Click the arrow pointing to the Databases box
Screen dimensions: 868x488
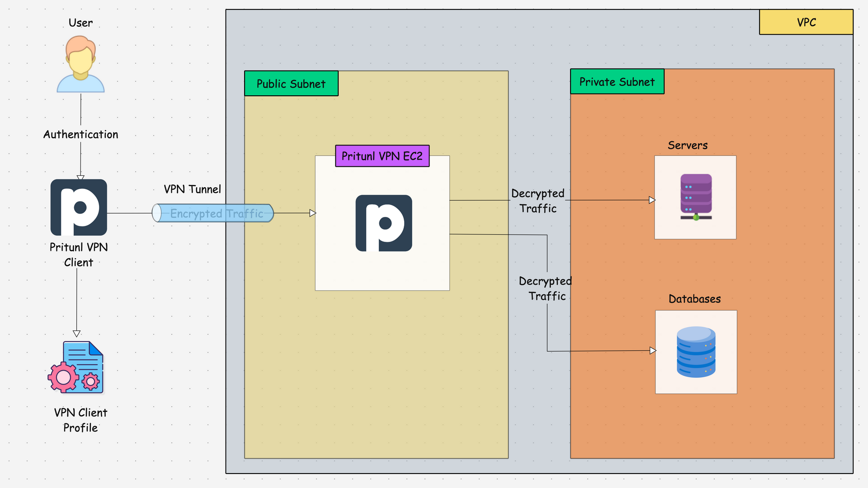652,350
